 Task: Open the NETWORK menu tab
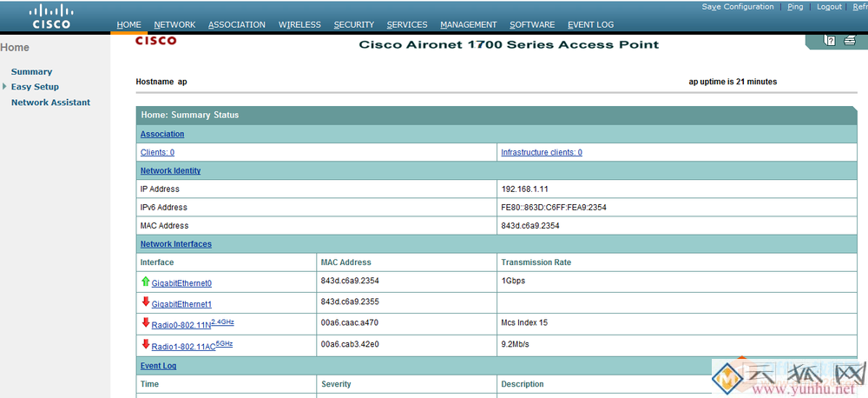coord(174,25)
